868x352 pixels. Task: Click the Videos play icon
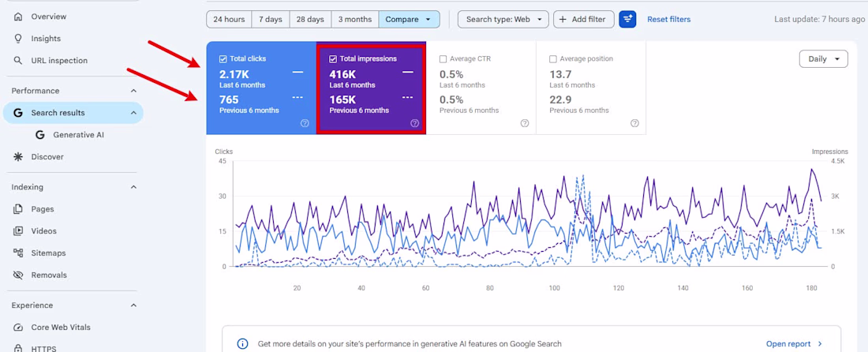click(x=18, y=230)
